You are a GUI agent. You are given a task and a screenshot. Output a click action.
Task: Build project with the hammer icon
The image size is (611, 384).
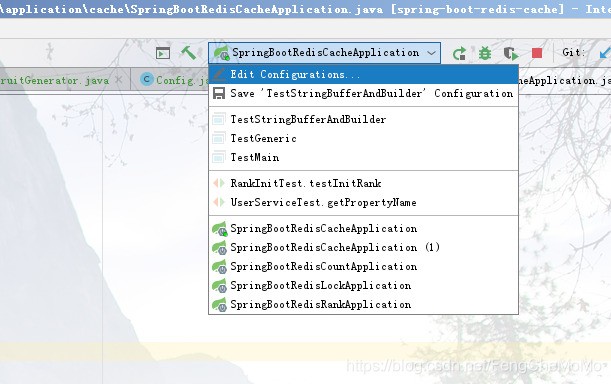point(189,53)
